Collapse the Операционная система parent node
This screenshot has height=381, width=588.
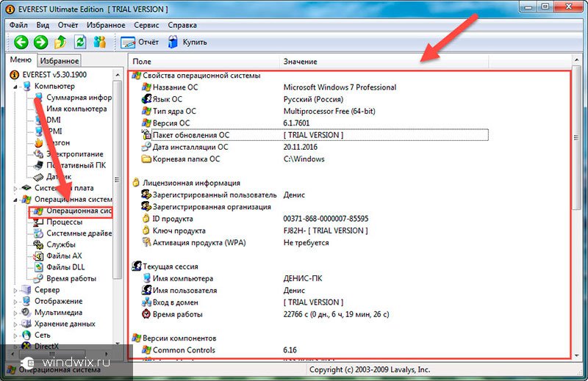coord(15,200)
